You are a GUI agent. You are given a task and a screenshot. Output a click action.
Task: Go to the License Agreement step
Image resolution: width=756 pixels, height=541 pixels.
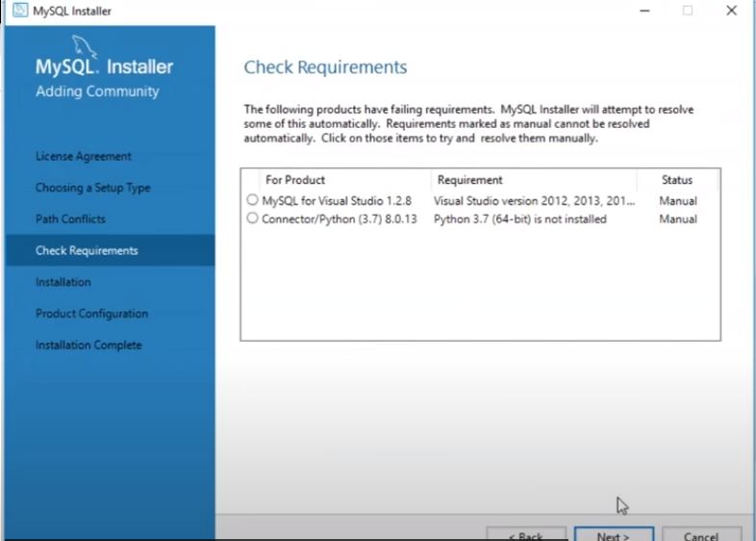84,156
